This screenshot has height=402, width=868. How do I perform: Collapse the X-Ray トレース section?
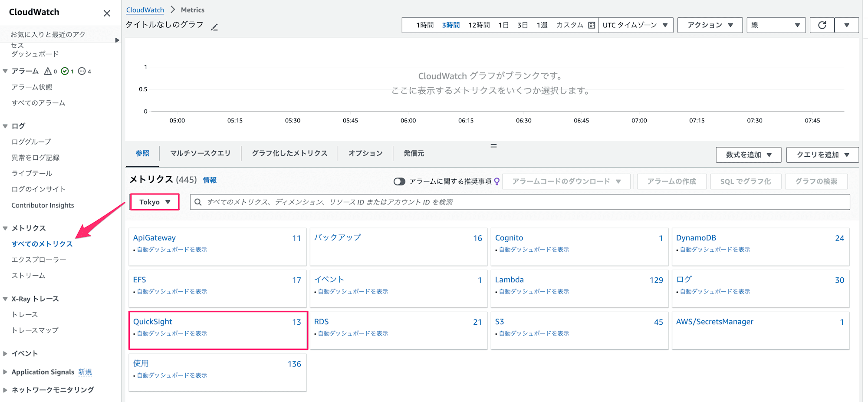pos(5,299)
